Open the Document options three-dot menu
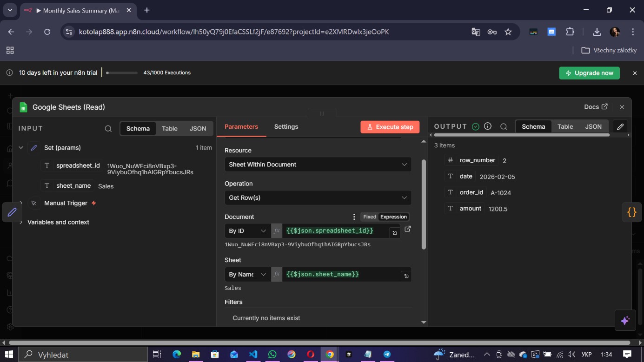The image size is (644, 362). pos(354,217)
